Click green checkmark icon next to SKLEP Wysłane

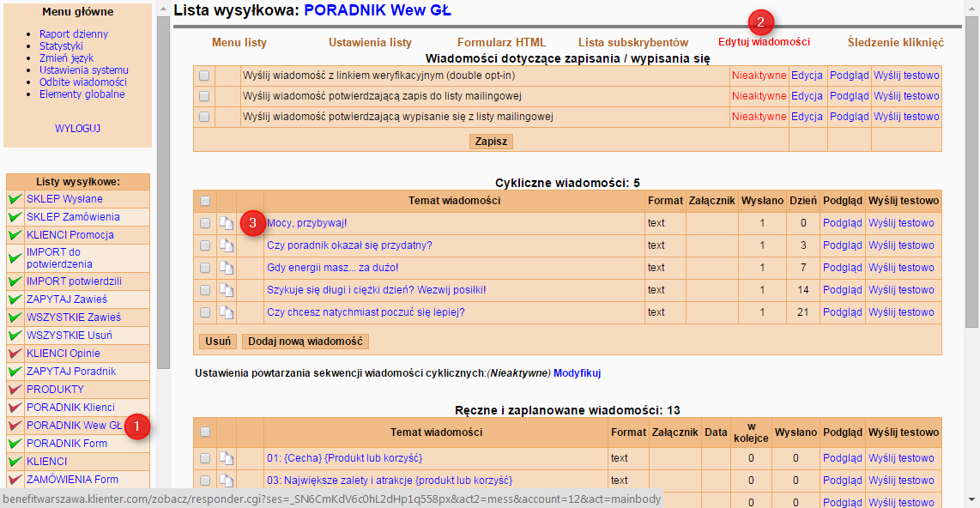pos(15,199)
